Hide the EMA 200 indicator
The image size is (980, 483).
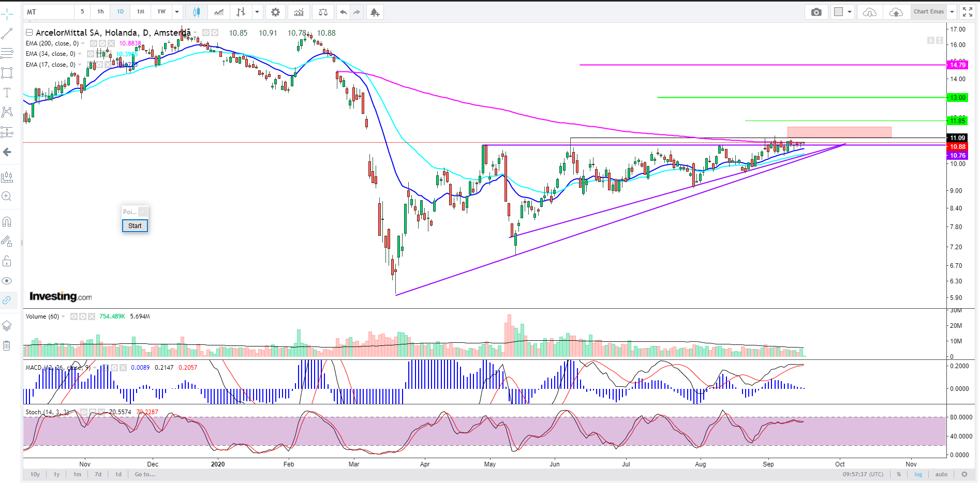(x=94, y=43)
